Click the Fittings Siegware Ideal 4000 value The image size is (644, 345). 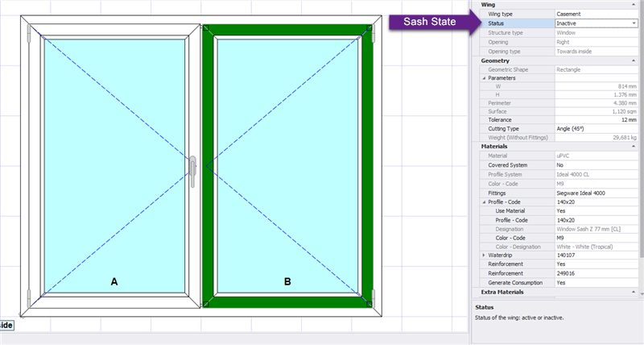click(x=594, y=193)
